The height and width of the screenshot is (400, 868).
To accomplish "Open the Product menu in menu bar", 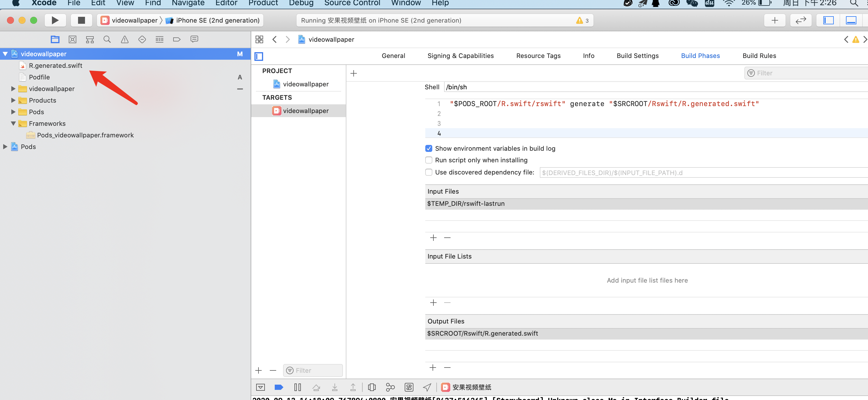I will [263, 3].
